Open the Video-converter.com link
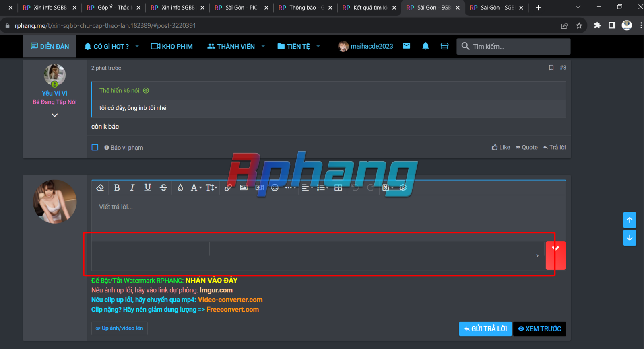 [230, 300]
